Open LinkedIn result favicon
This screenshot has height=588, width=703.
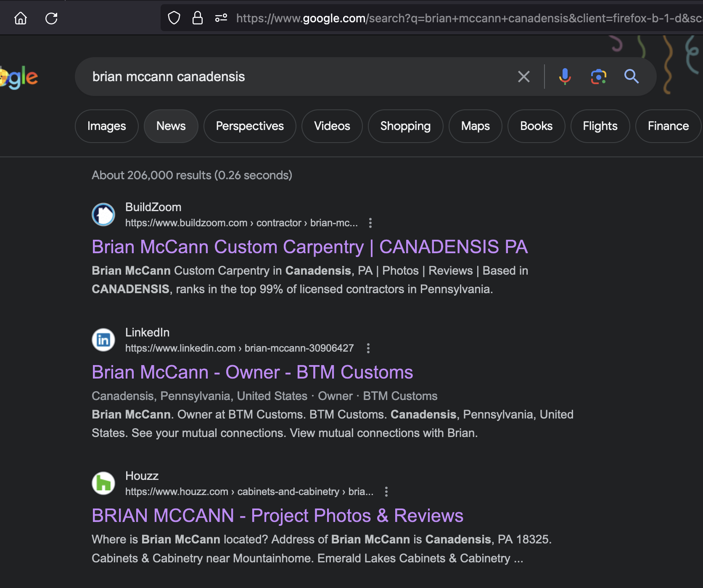(x=103, y=340)
